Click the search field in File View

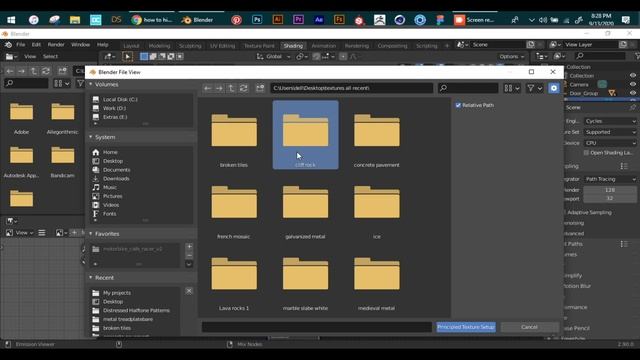coord(468,88)
